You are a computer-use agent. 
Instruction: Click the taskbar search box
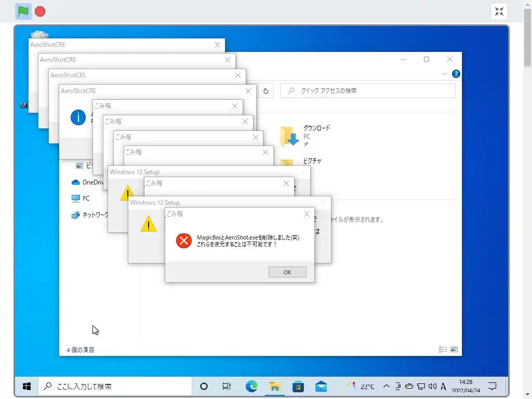tap(115, 386)
